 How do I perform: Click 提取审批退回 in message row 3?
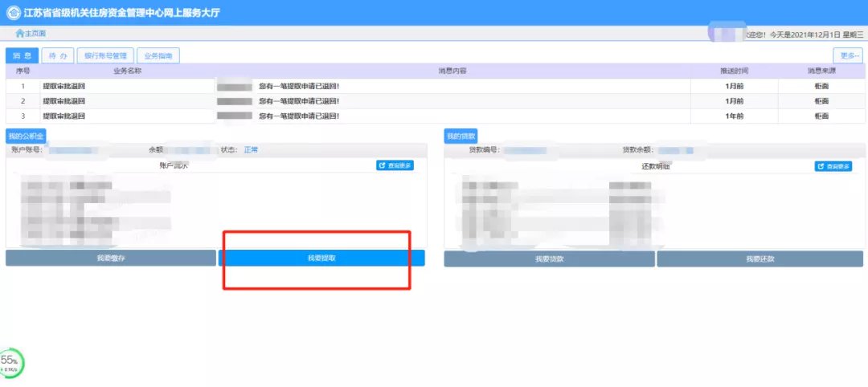pyautogui.click(x=63, y=116)
